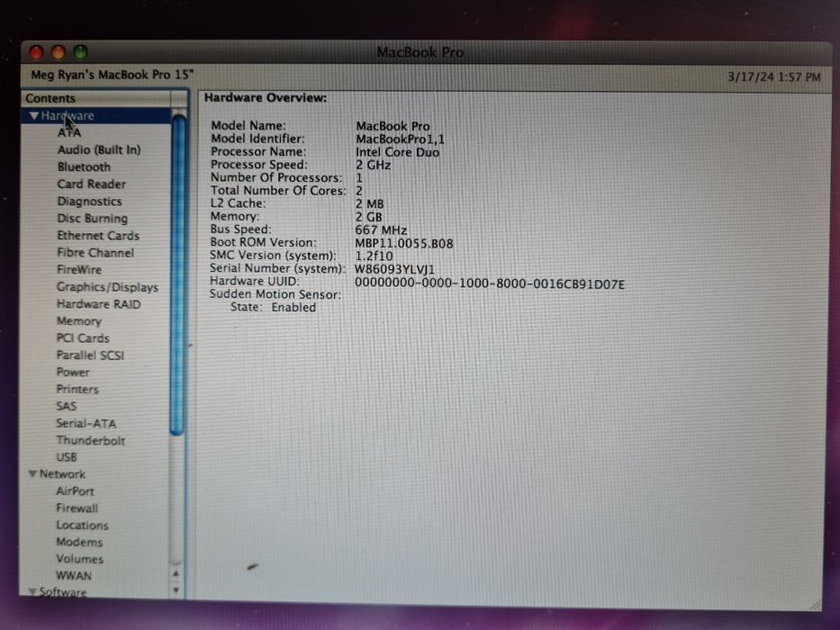Open Modems network entry

(x=79, y=542)
